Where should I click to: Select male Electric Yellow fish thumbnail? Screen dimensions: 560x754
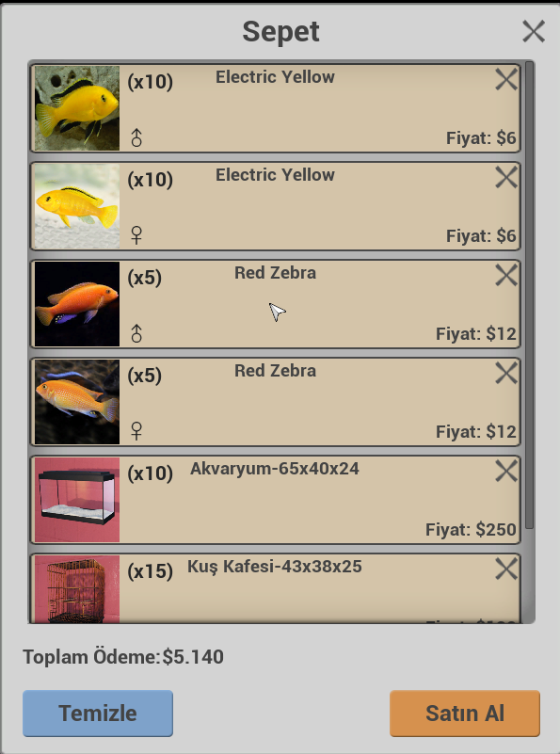pyautogui.click(x=77, y=108)
